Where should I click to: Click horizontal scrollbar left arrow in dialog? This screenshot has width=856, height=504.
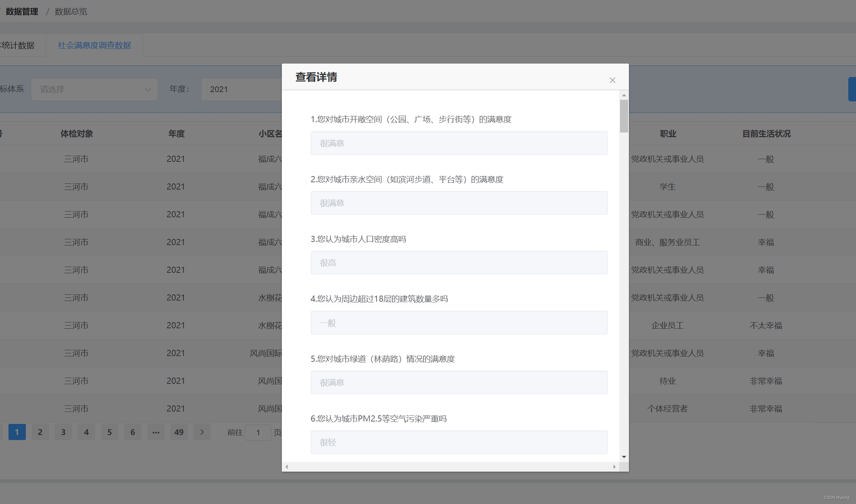[x=286, y=467]
